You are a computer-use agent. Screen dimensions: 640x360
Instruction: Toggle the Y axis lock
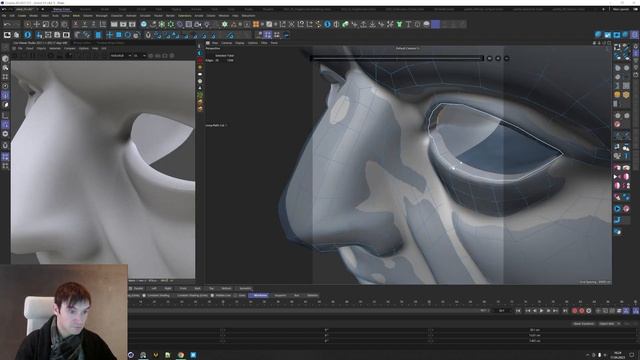84,24
